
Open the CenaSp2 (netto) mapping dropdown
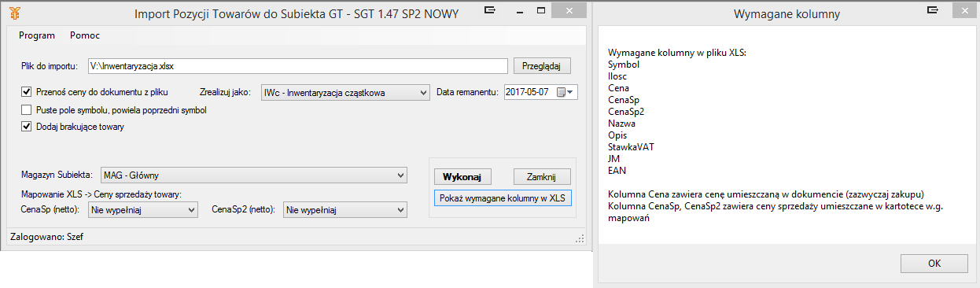[345, 210]
